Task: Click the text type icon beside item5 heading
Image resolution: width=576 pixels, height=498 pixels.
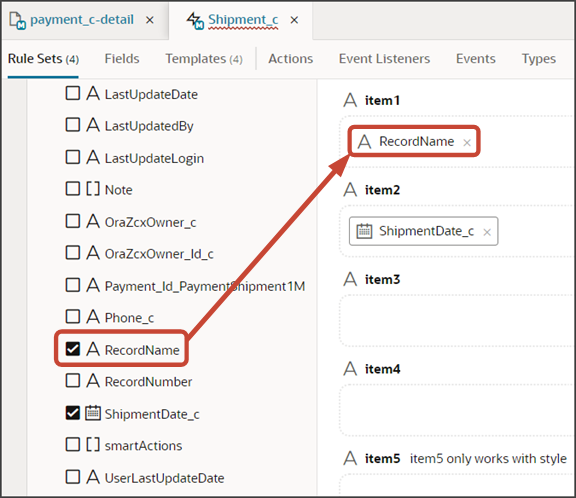Action: 350,458
